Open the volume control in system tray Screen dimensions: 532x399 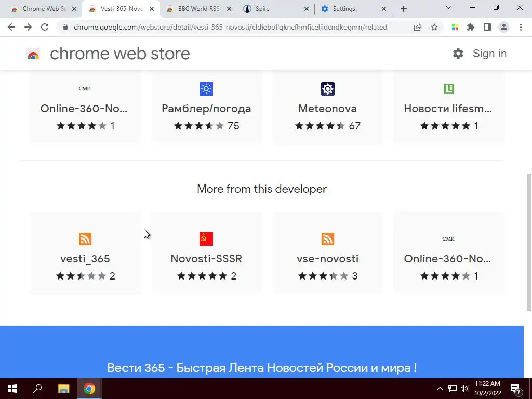464,389
